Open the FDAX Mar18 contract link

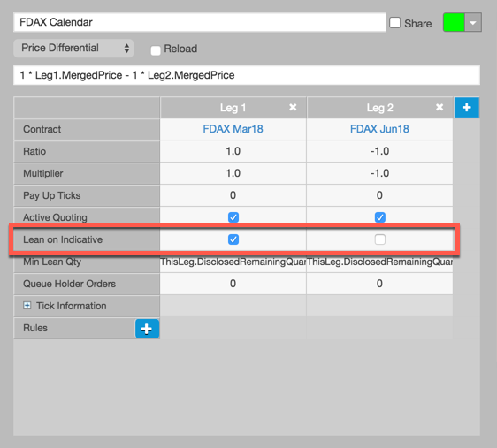(x=233, y=129)
